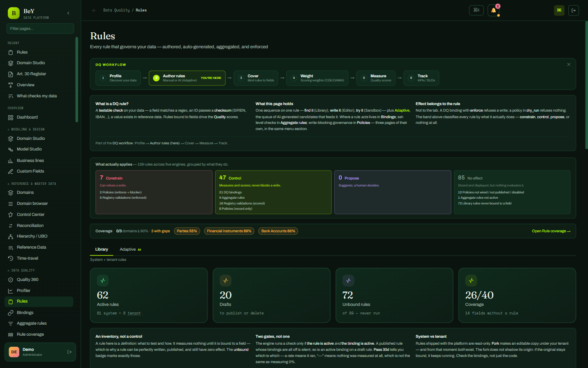Select the Cover workflow step
Viewport: 588px width, 368px height.
[x=256, y=78]
